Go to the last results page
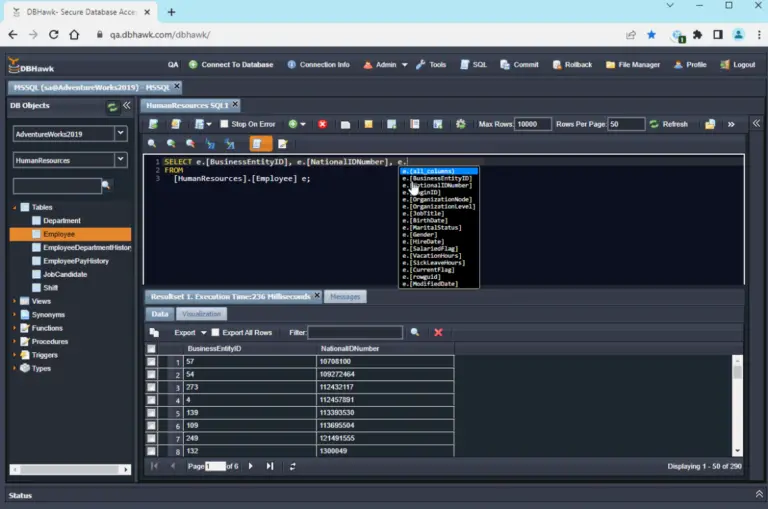768x509 pixels. (270, 466)
